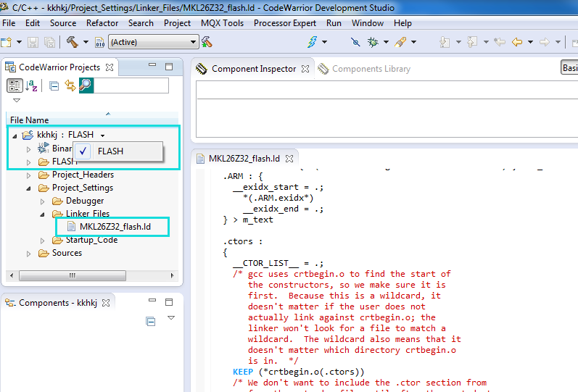Close the CodeWarrior Projects view tab
The height and width of the screenshot is (392, 578).
pyautogui.click(x=110, y=67)
